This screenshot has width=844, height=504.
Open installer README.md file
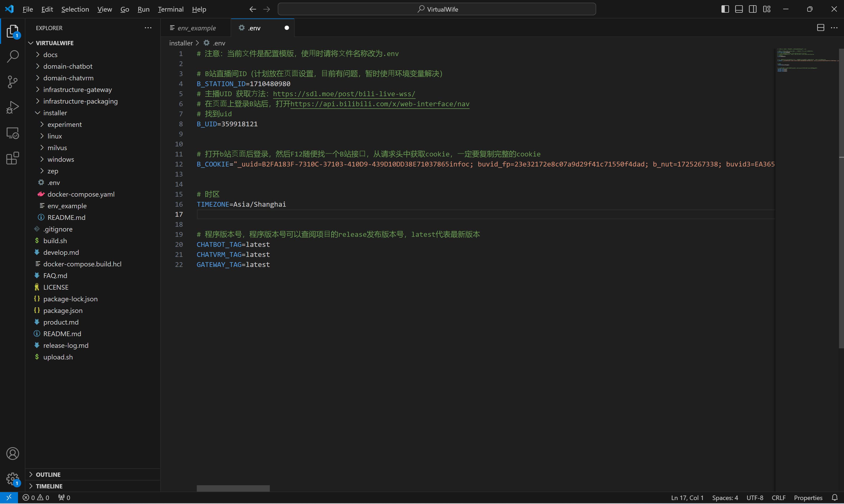tap(66, 217)
